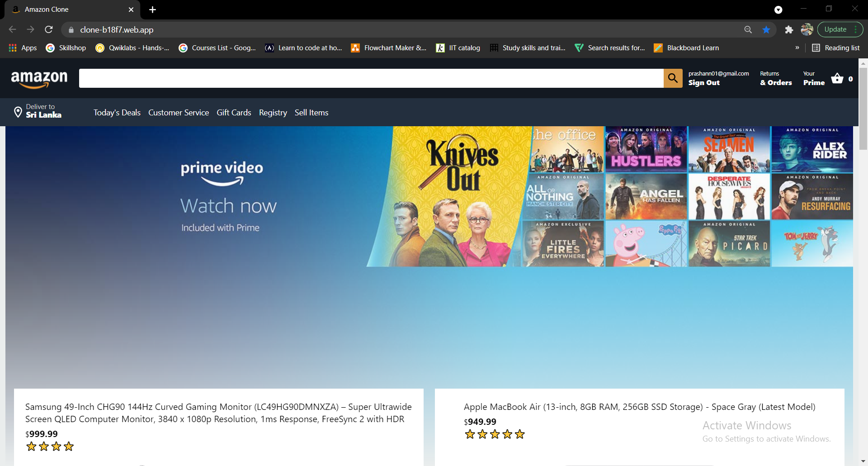Click in the Amazon search input field
The height and width of the screenshot is (466, 868).
click(x=371, y=78)
